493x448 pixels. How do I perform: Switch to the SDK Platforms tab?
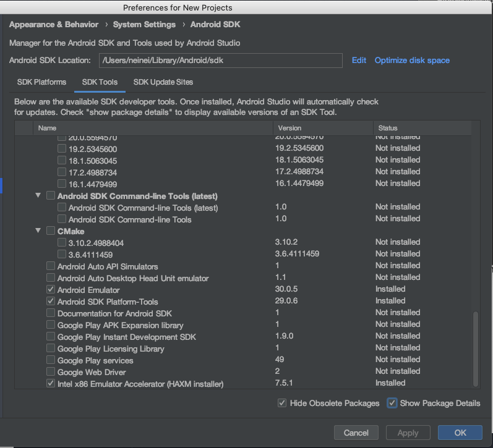41,82
